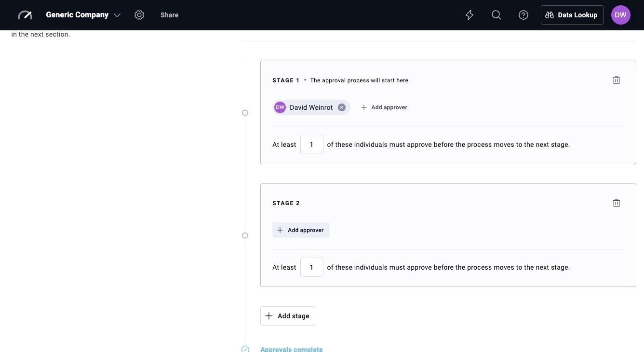Select the Stage 1 timeline circle
The image size is (644, 352).
click(245, 113)
